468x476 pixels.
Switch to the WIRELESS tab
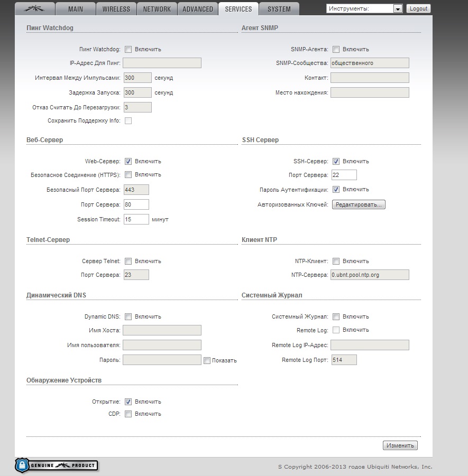[116, 9]
